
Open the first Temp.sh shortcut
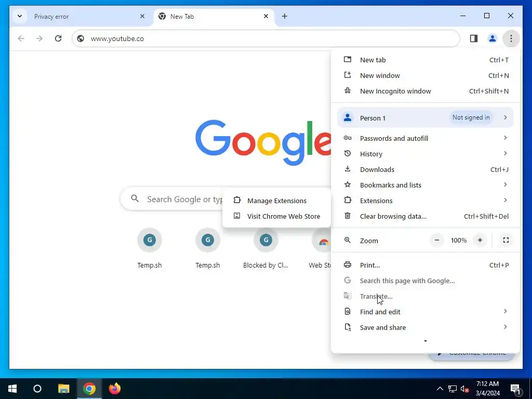(x=149, y=248)
